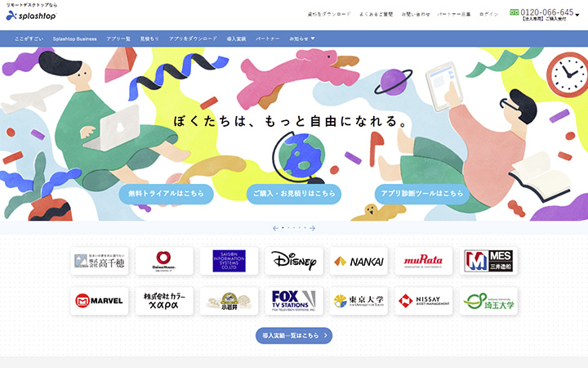The height and width of the screenshot is (368, 588).
Task: Open the アプリをダウンロード nav item
Action: [193, 38]
